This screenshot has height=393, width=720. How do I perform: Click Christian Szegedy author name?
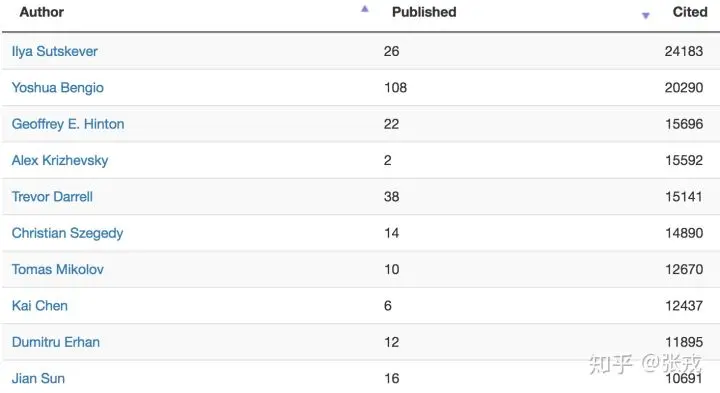68,233
